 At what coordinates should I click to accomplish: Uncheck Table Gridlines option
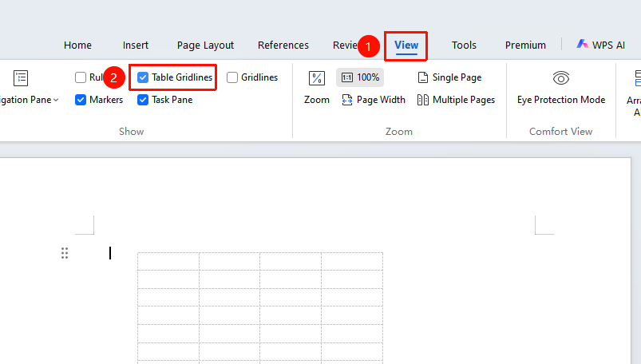click(x=143, y=77)
